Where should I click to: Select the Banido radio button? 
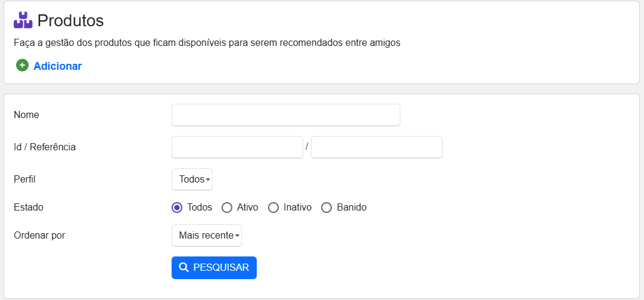coord(326,208)
